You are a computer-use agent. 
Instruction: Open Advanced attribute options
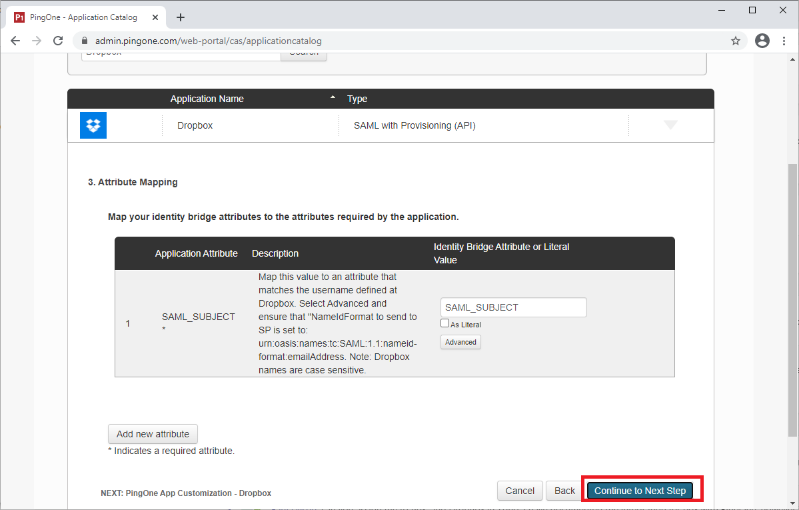pyautogui.click(x=460, y=342)
